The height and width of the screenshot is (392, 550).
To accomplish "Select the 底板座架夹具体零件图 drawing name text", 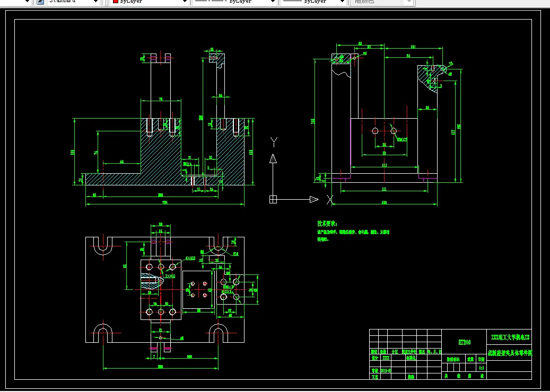I will 510,353.
